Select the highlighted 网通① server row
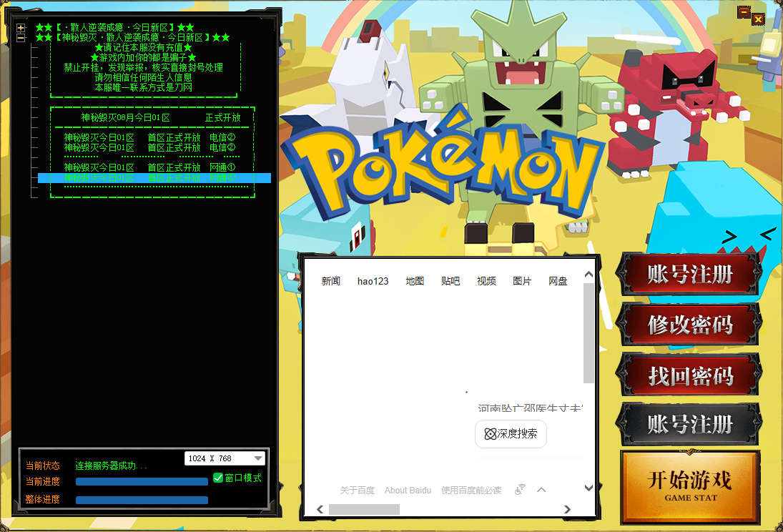 pos(154,178)
